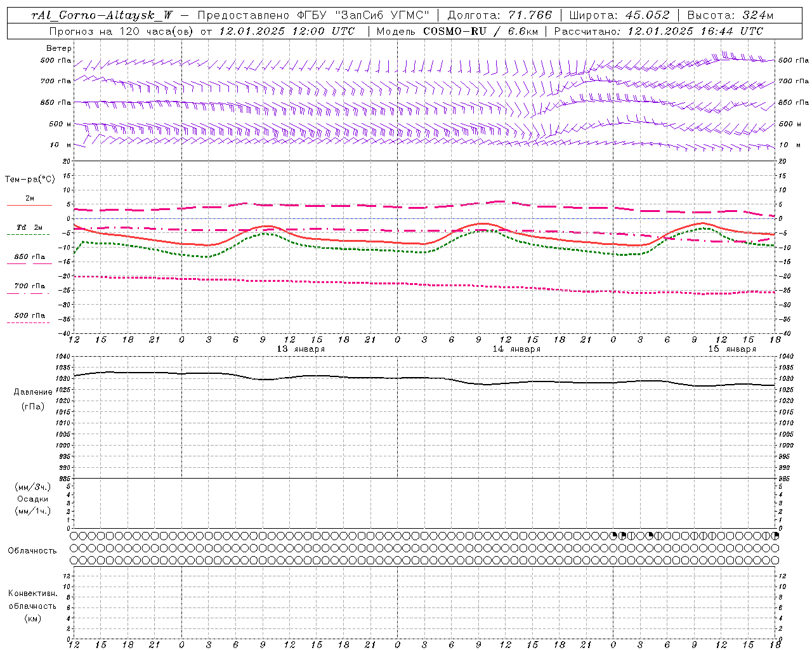Screen dimensions: 812x650
Task: Click the station title "rAl_Gorno-Altaysk_W"
Action: tap(102, 15)
